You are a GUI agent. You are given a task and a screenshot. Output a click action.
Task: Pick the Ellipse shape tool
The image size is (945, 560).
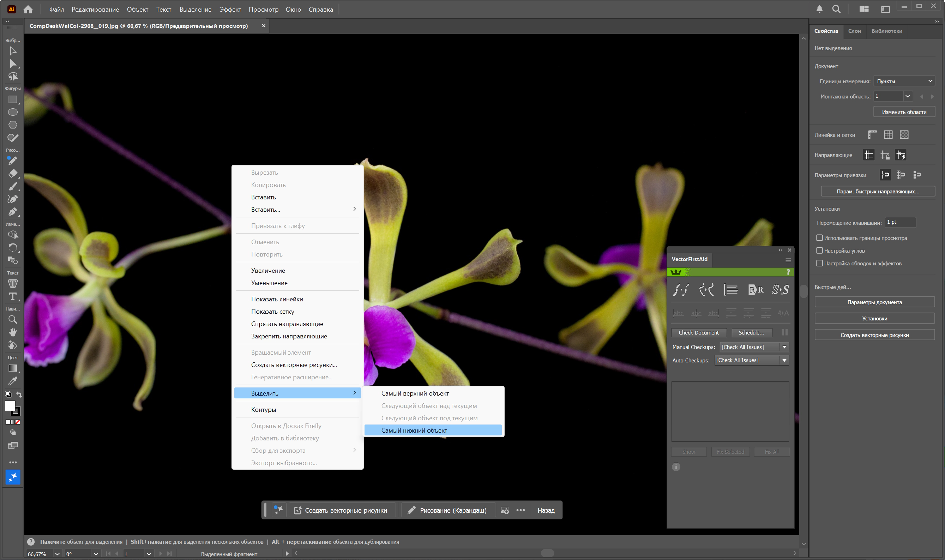pos(13,112)
